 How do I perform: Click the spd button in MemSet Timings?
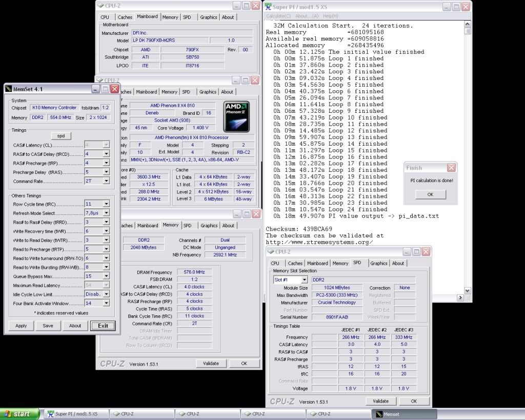[x=61, y=136]
